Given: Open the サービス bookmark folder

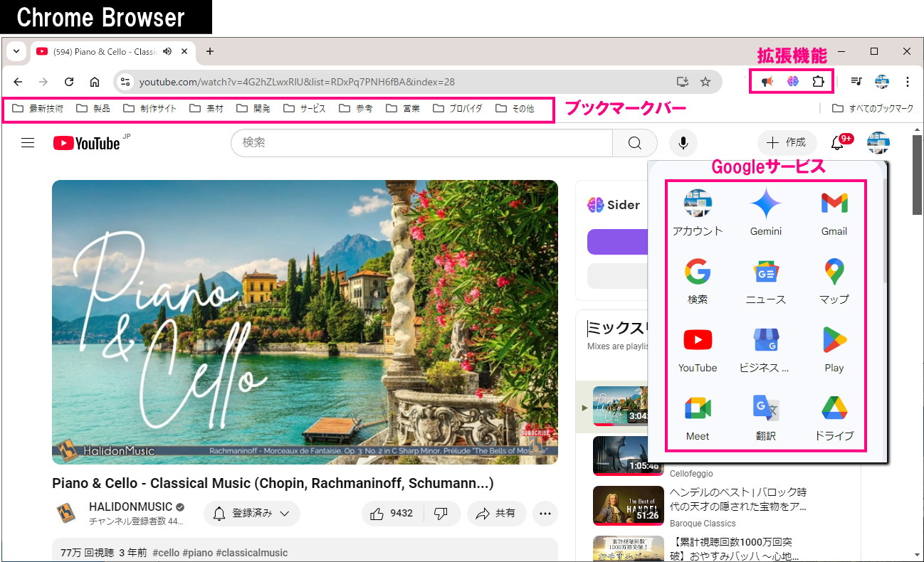Looking at the screenshot, I should (x=305, y=109).
